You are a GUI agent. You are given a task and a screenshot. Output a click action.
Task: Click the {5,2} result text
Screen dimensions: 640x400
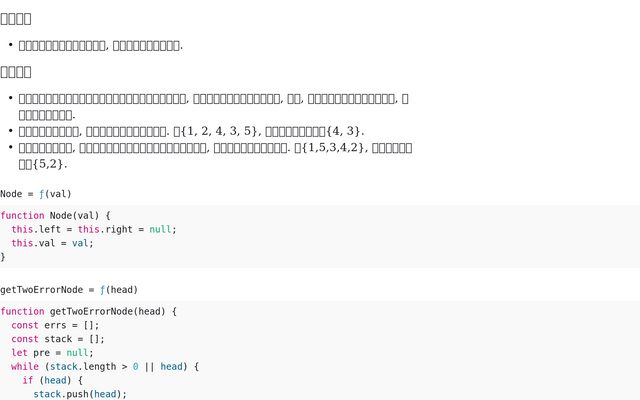pos(50,164)
